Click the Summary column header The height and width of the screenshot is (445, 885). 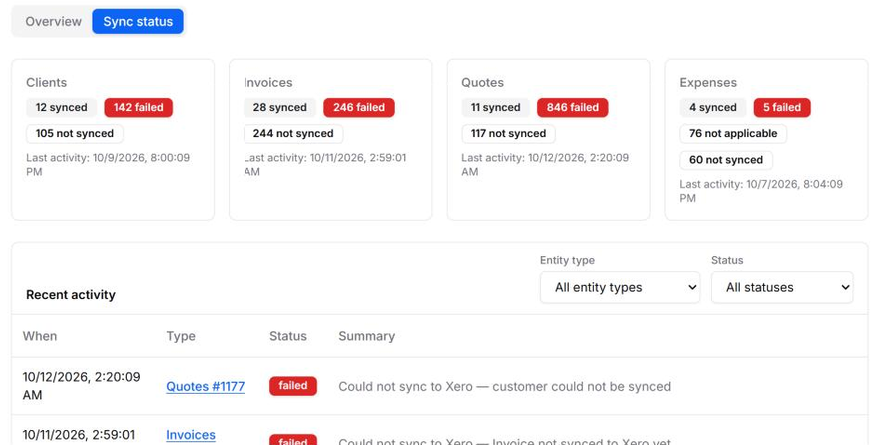366,336
